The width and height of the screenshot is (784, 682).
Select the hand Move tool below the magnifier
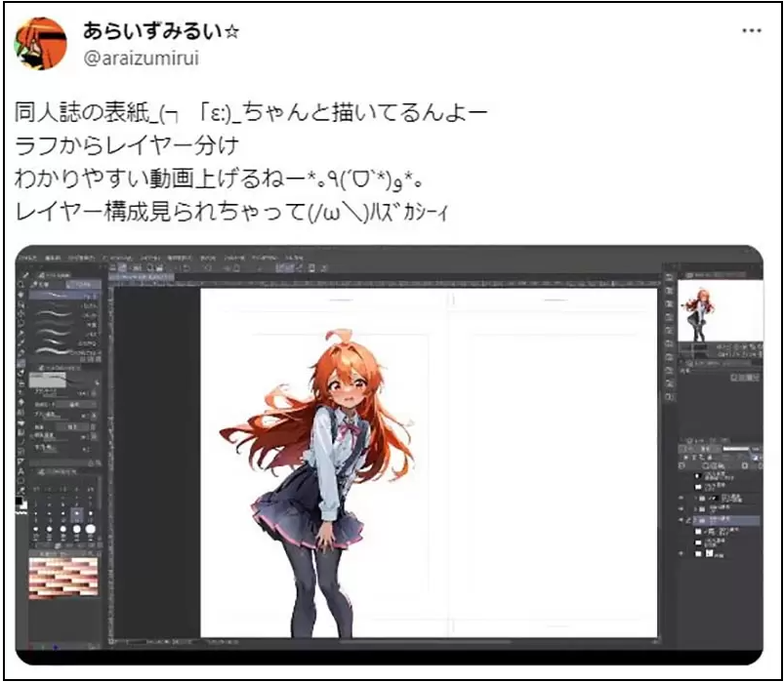21,295
